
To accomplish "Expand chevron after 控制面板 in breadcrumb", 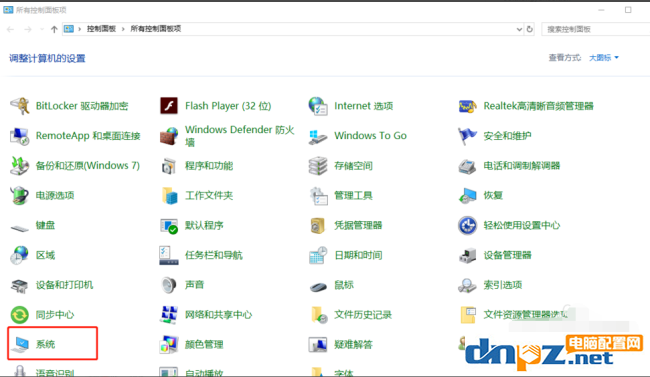I will [123, 29].
